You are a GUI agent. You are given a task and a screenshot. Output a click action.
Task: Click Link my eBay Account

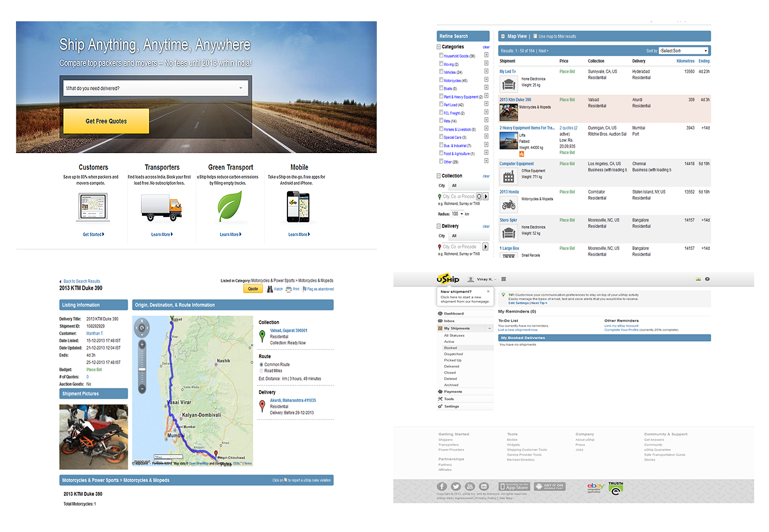(x=621, y=326)
